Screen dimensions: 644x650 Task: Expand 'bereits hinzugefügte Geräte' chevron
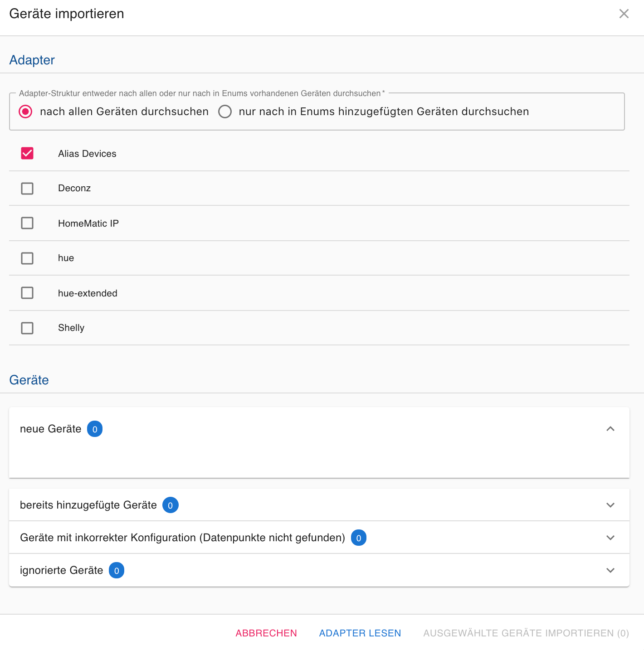point(610,505)
